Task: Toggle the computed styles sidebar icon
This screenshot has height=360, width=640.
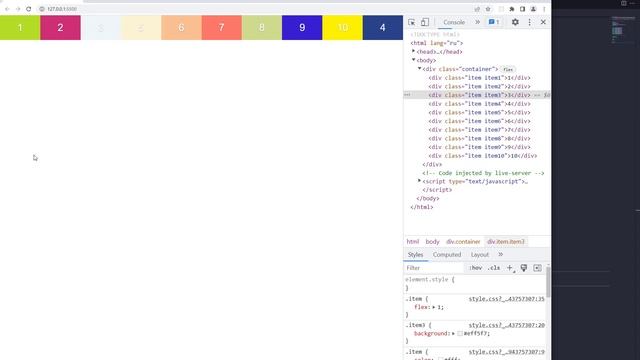Action: (x=537, y=268)
